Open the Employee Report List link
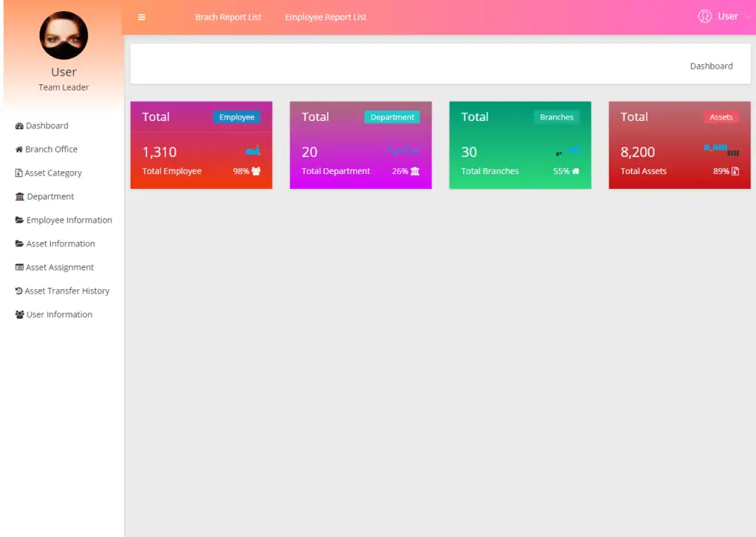The width and height of the screenshot is (756, 537). pyautogui.click(x=326, y=18)
